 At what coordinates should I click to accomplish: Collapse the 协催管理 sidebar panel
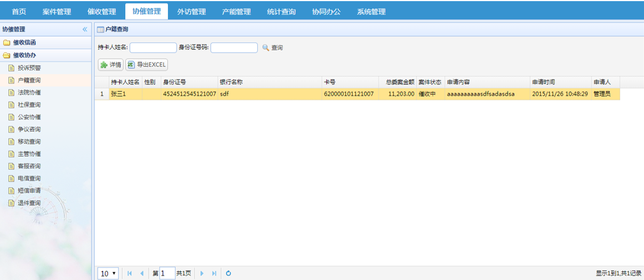click(x=85, y=29)
